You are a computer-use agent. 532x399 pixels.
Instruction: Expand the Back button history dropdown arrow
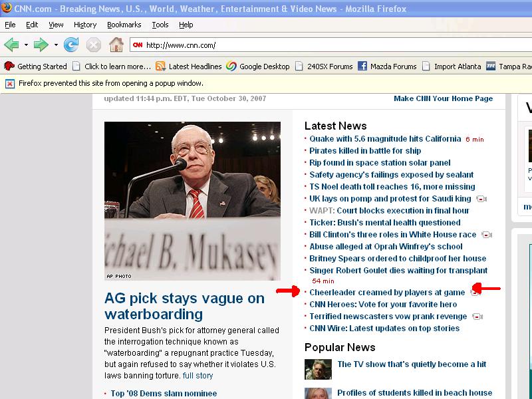[x=26, y=45]
